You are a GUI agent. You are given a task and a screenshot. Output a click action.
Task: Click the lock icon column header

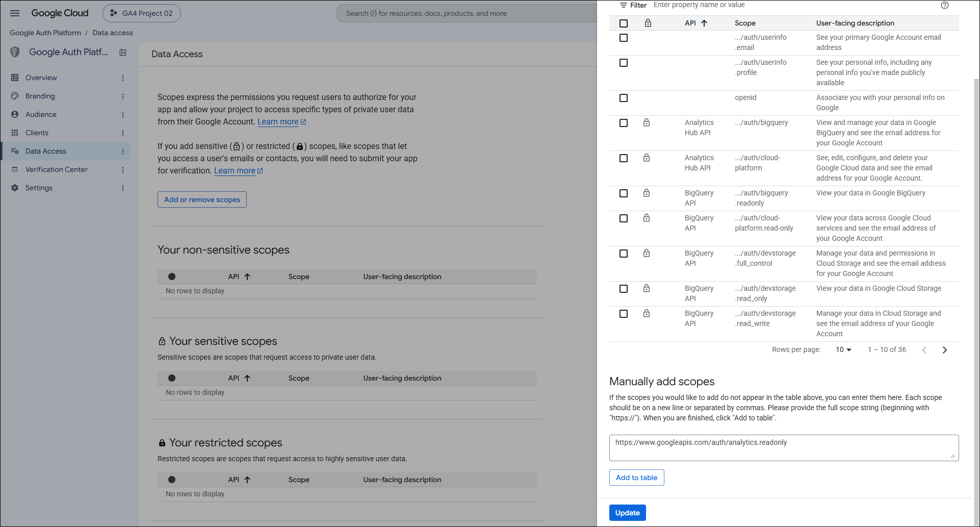(x=648, y=23)
